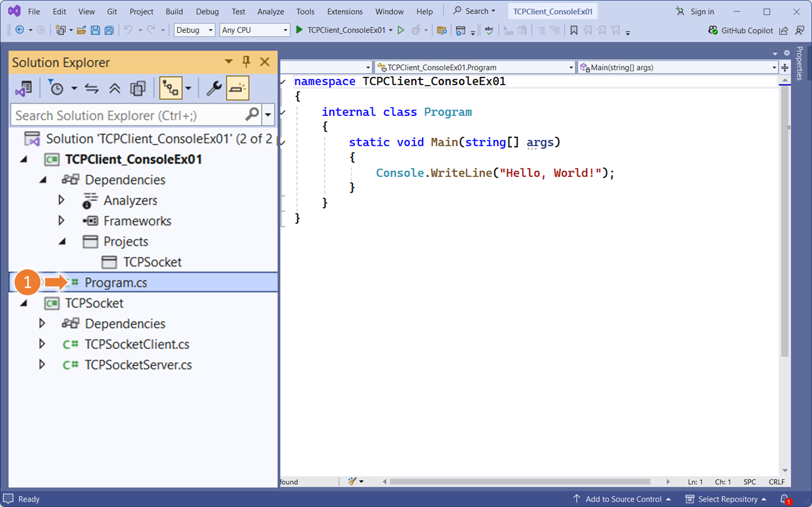
Task: Switch views in Solution Explorer toolbar
Action: [23, 88]
